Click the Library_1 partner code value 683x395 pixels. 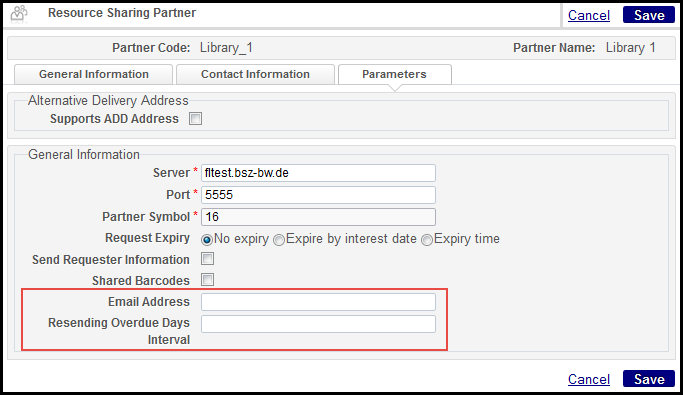226,47
